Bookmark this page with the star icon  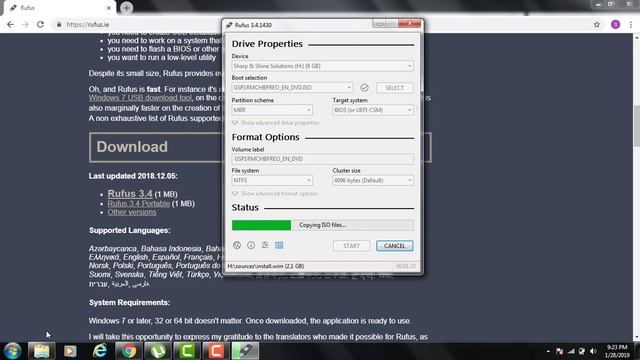point(597,24)
